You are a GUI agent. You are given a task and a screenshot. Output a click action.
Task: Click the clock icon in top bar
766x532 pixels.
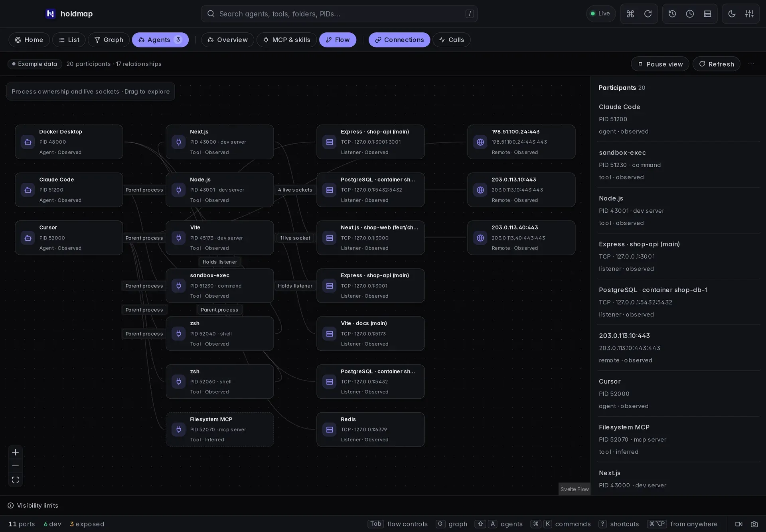[690, 14]
